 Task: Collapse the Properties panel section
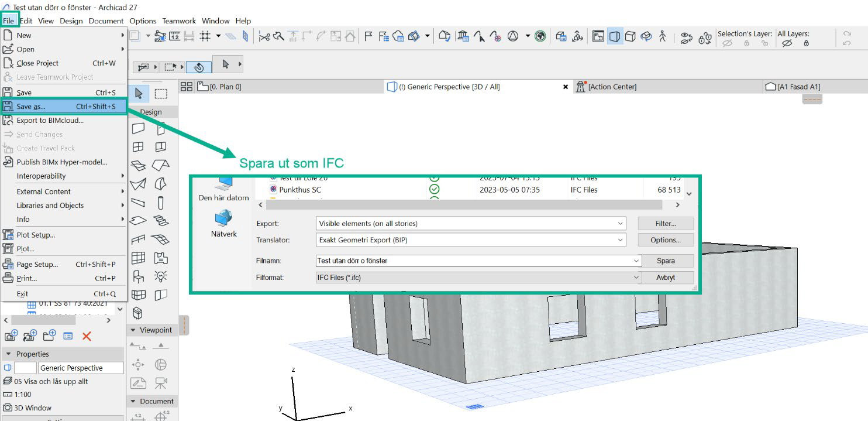coord(9,354)
